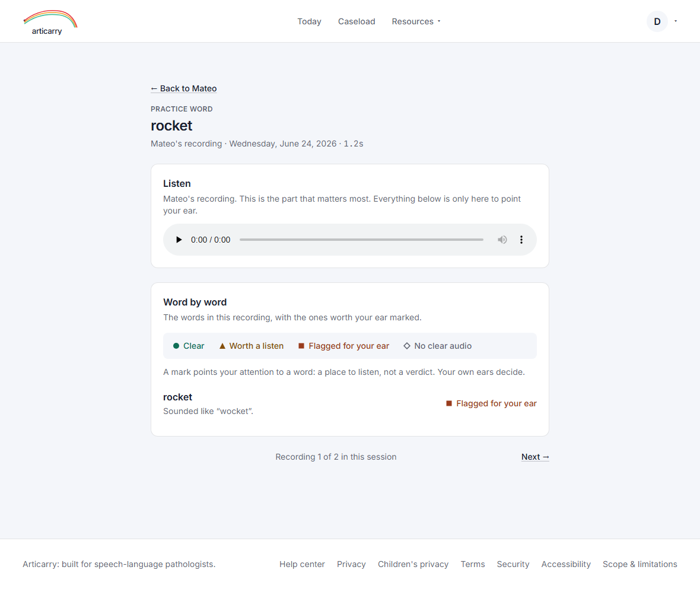Viewport: 700px width, 589px height.
Task: Click the recording date Wednesday, June 24, 2026
Action: [282, 144]
